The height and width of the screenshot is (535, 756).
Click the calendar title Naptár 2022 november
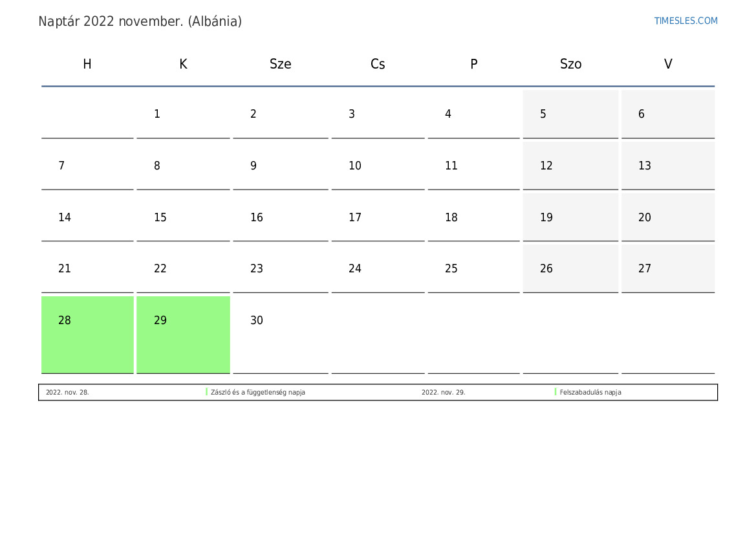click(140, 21)
